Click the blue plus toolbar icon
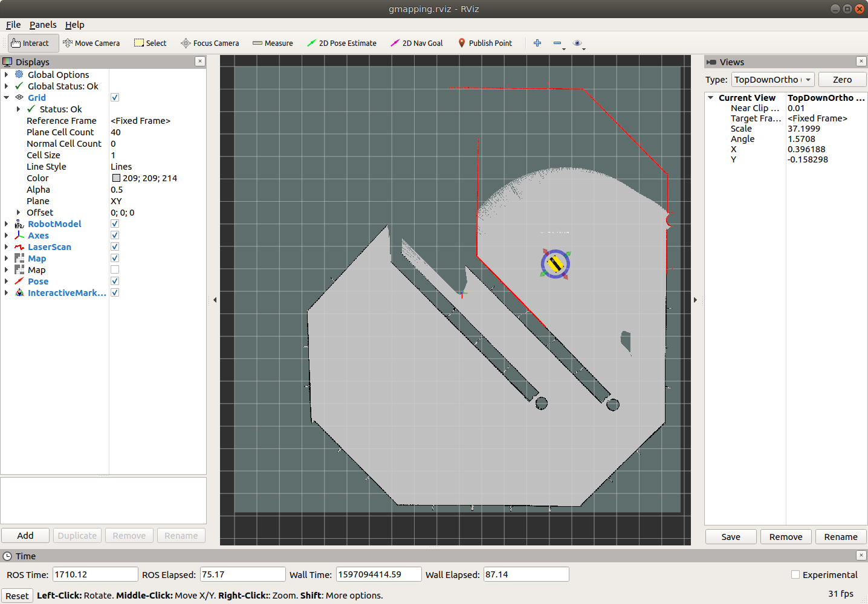 tap(537, 43)
